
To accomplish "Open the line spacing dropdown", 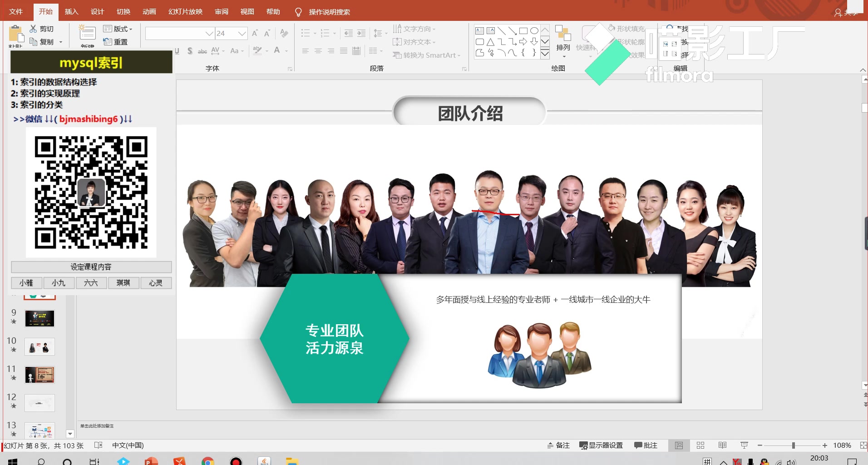I will pos(380,33).
